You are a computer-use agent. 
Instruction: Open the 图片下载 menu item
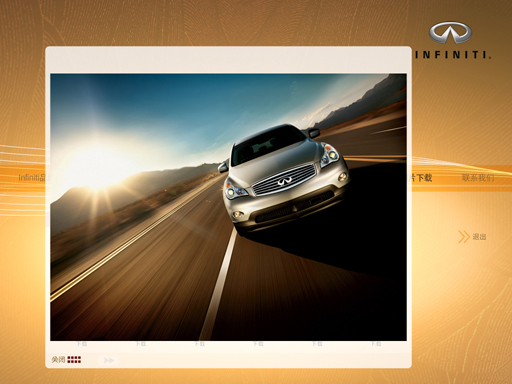pyautogui.click(x=421, y=178)
